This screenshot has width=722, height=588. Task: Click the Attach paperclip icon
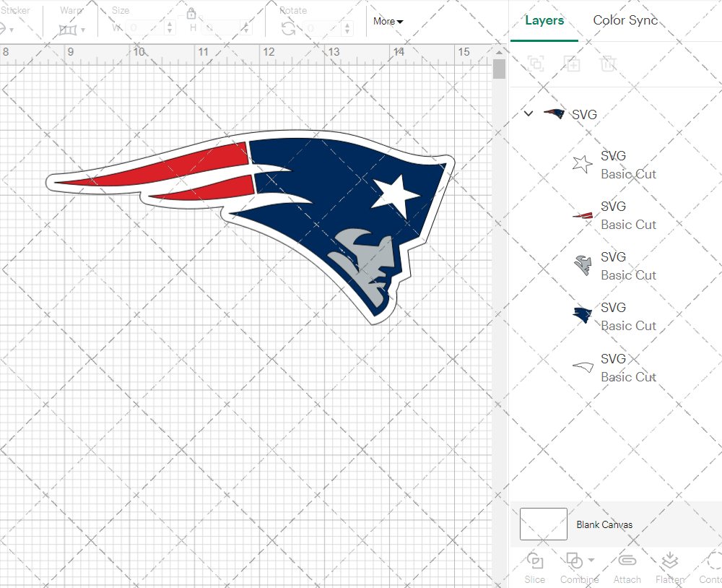(627, 561)
